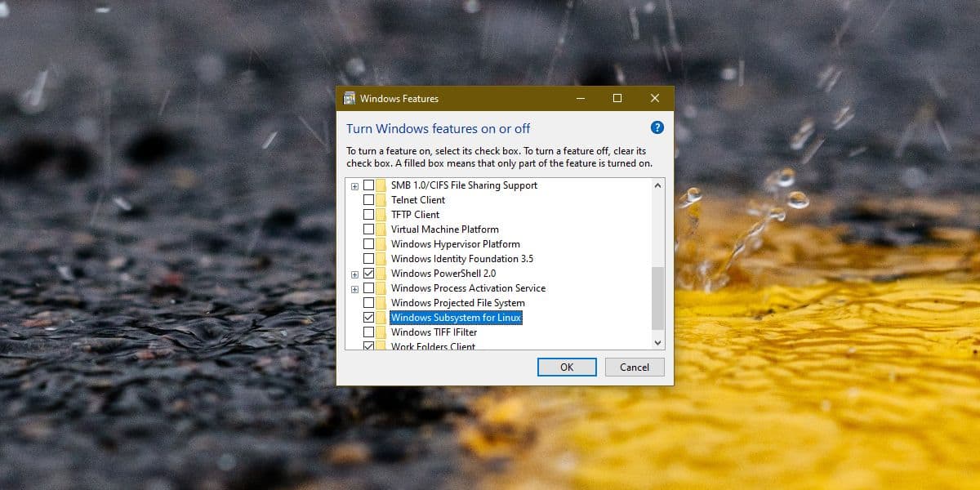Select Windows Identity Foundation 3.5 label
The width and height of the screenshot is (980, 490).
462,259
